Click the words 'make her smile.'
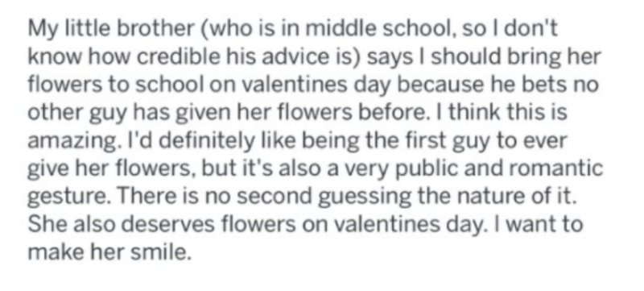The image size is (644, 291). pos(109,252)
